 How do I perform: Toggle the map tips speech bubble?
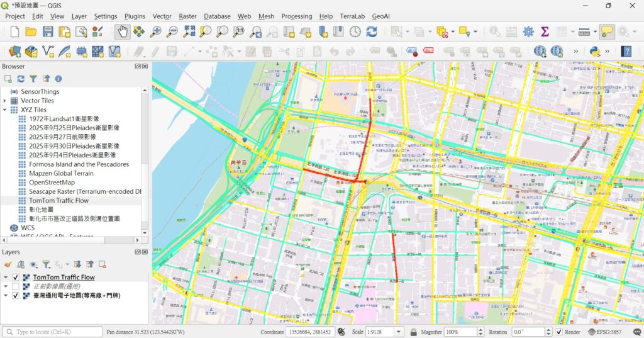[x=607, y=31]
